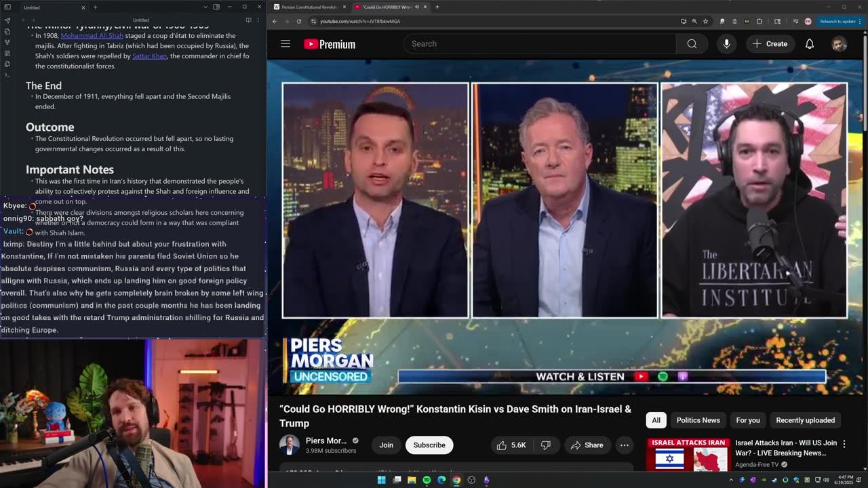This screenshot has height=488, width=868.
Task: Open OBS Studio from the taskbar
Action: coord(471,480)
